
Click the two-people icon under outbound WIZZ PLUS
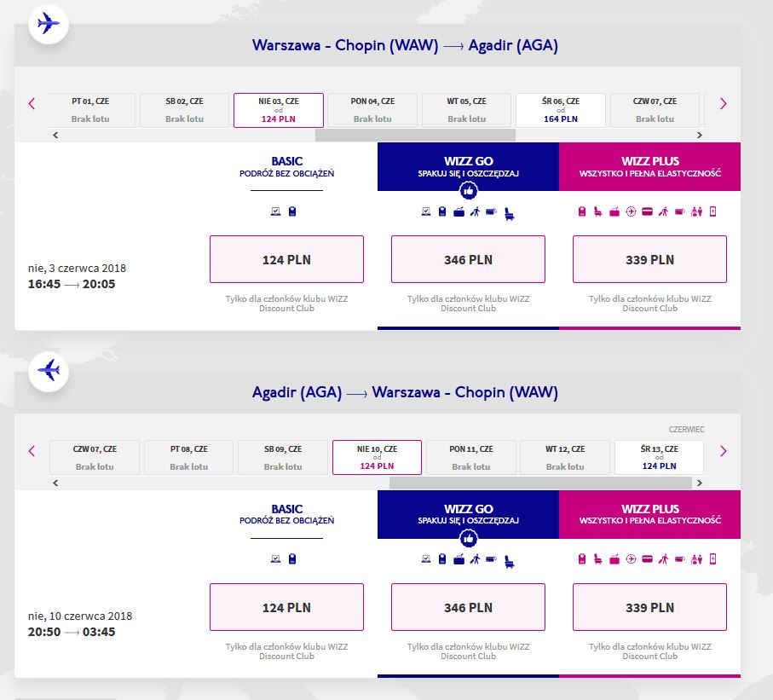[x=696, y=211]
